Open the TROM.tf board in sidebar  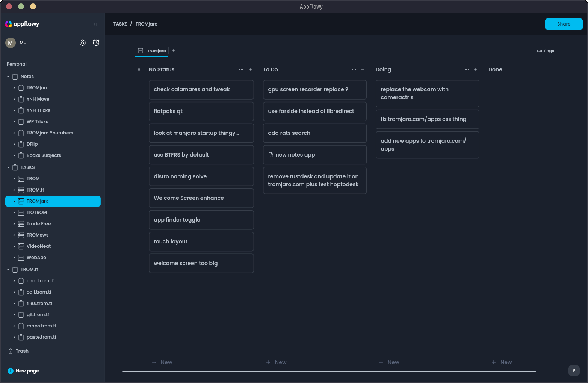click(53, 190)
